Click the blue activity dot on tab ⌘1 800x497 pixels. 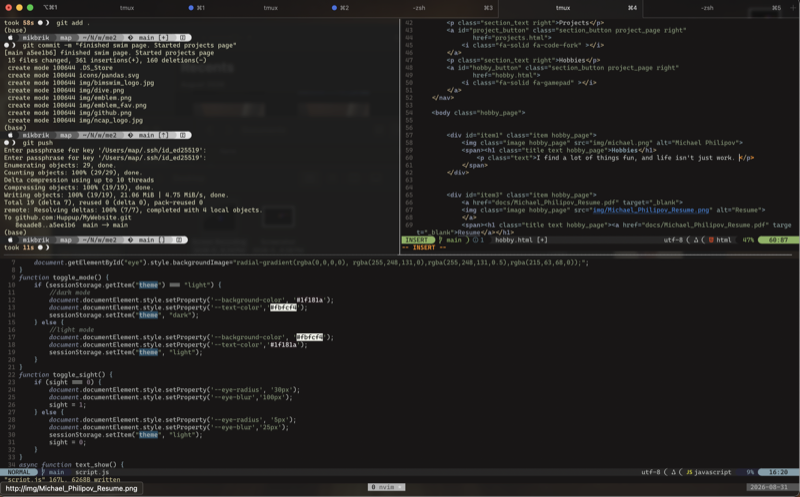pos(191,8)
